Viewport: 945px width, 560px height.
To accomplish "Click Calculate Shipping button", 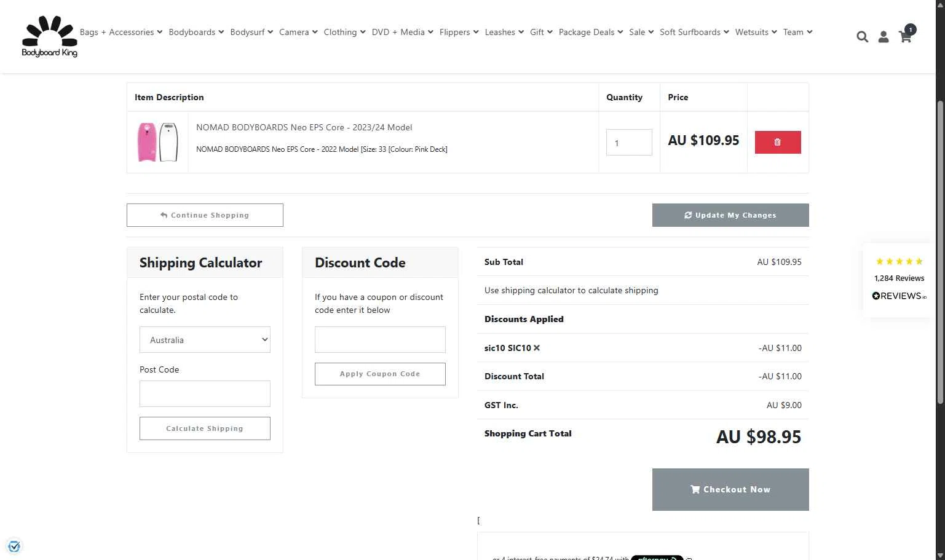I will 205,428.
